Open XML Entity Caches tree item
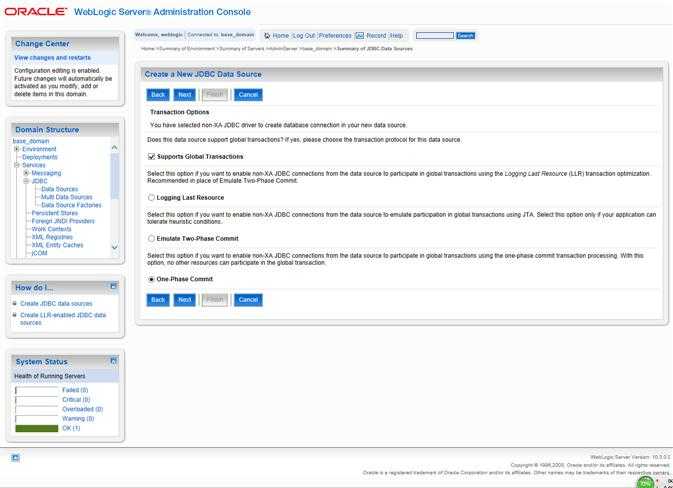 [x=58, y=245]
